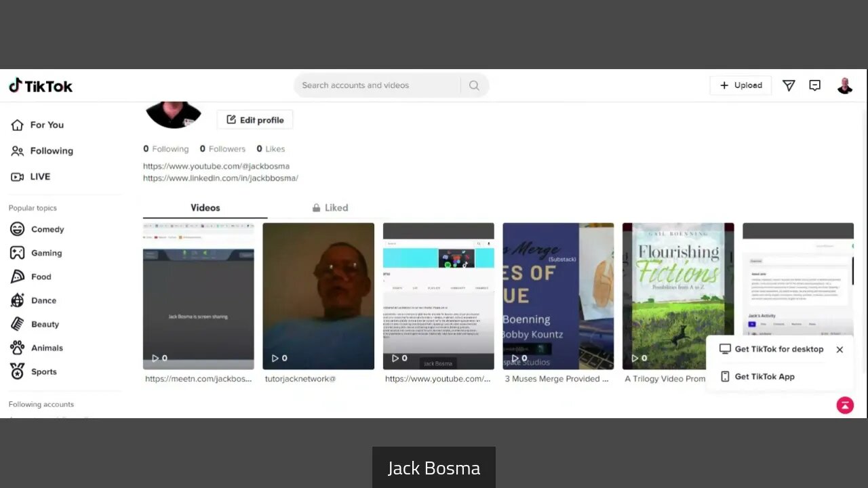Click the pink scroll-to-top button
The width and height of the screenshot is (868, 488).
click(x=845, y=405)
